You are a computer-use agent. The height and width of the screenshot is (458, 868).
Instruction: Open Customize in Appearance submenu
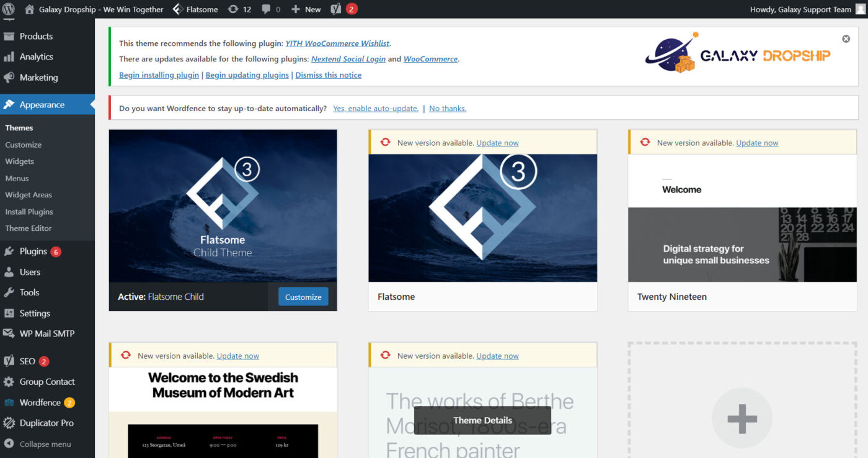pos(24,145)
